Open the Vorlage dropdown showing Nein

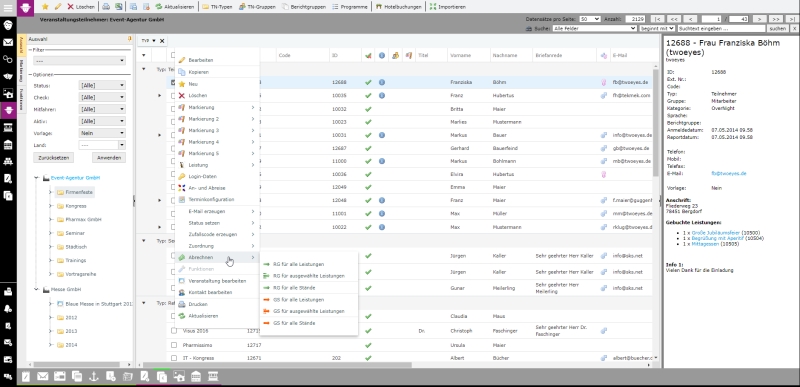coord(102,133)
